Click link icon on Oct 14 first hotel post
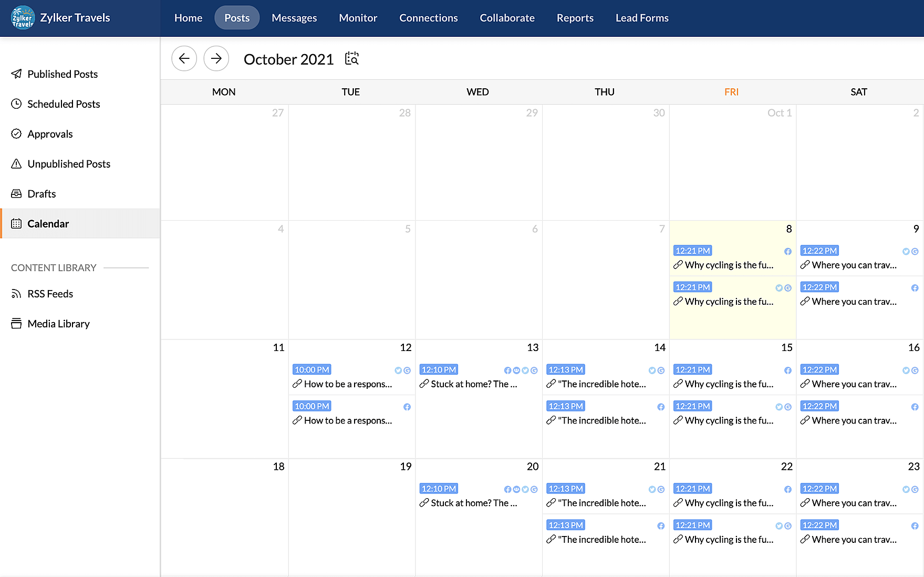 click(x=551, y=384)
